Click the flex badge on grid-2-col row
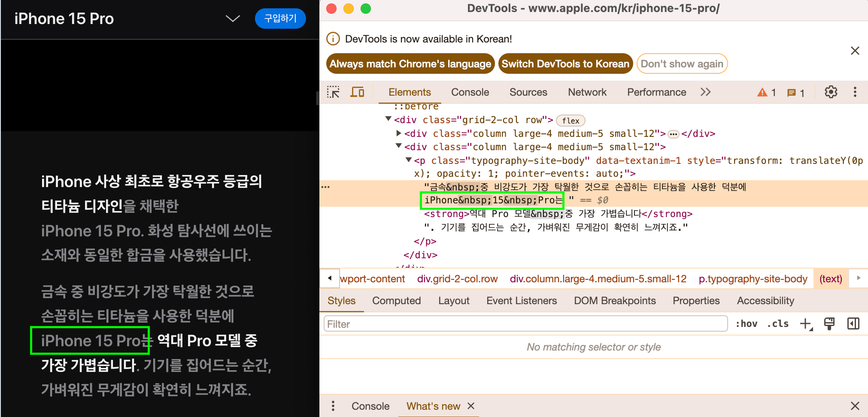The image size is (868, 417). (x=571, y=121)
